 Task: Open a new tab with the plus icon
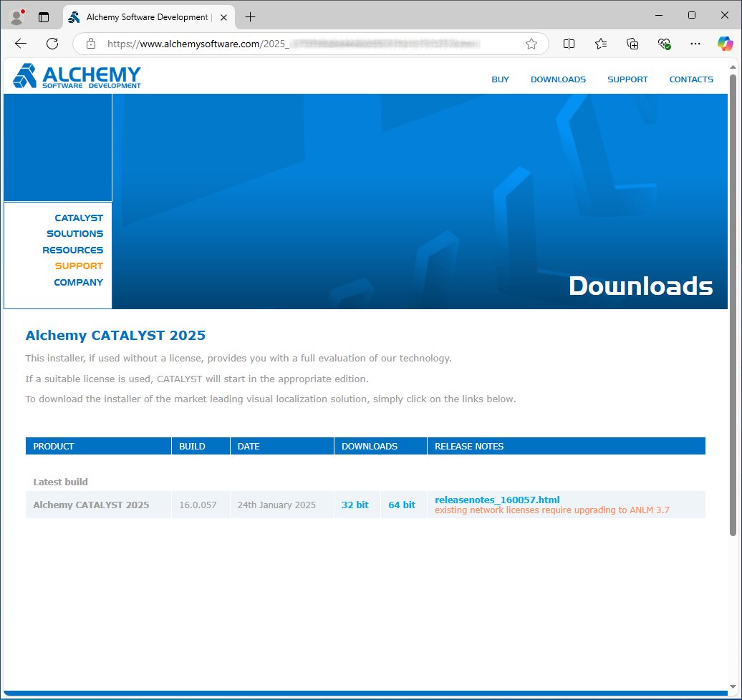251,17
